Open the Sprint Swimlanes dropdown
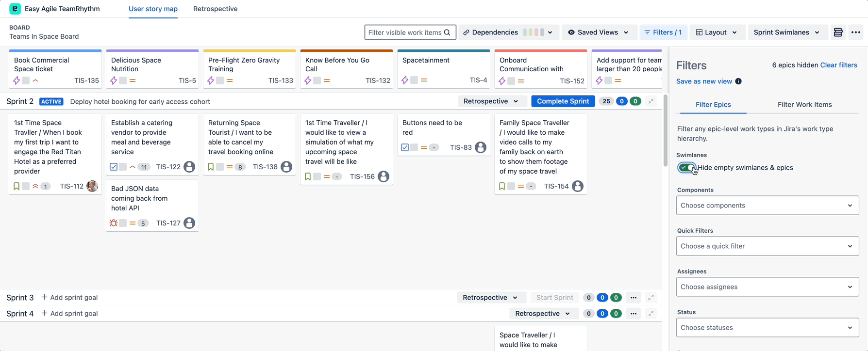This screenshot has width=868, height=351. [786, 32]
